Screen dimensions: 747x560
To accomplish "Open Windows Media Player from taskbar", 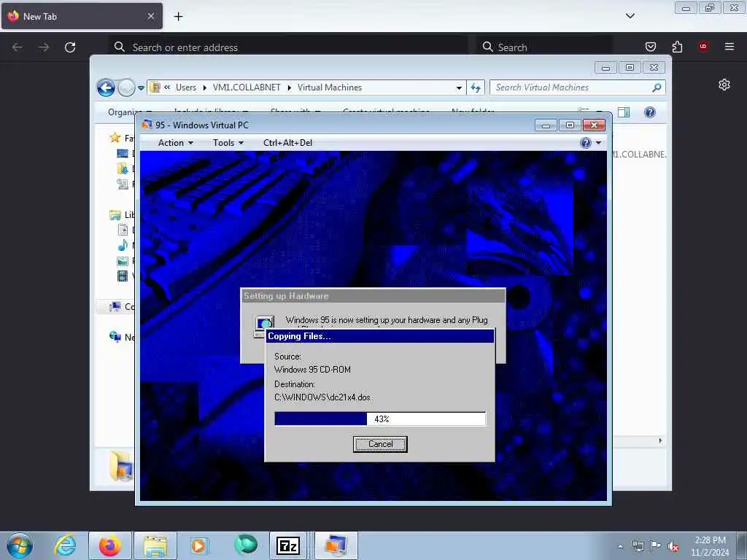I will pos(198,545).
